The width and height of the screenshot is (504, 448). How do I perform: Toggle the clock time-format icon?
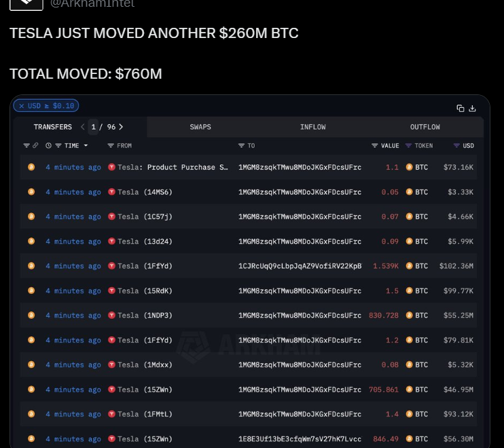[x=48, y=145]
